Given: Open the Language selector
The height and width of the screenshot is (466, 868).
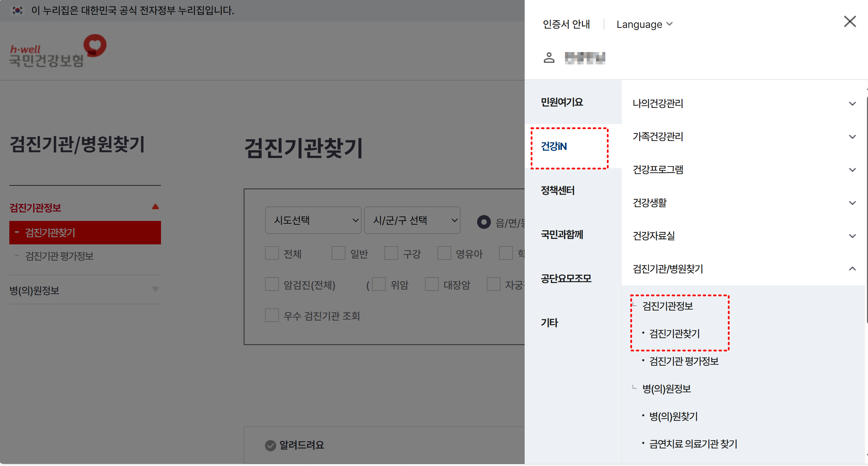Looking at the screenshot, I should point(644,24).
